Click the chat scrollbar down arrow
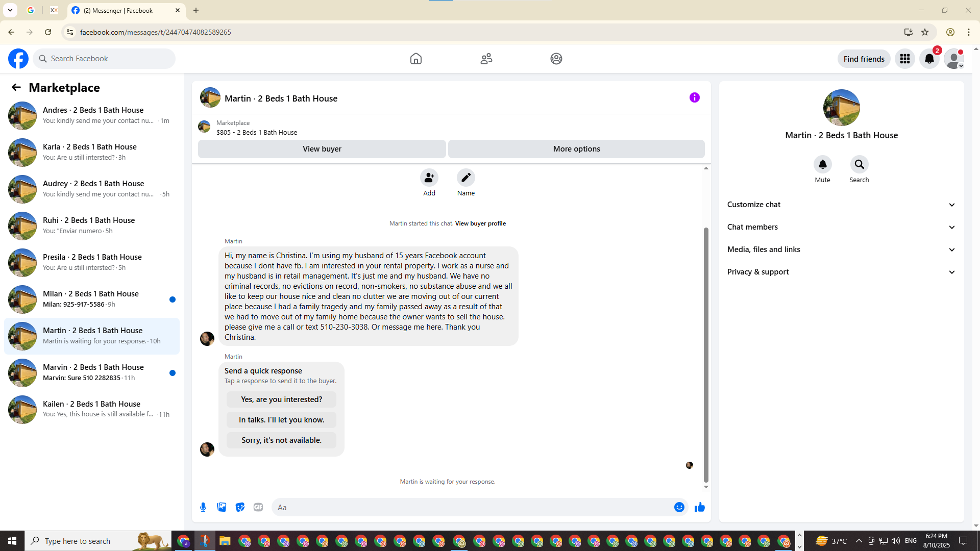The width and height of the screenshot is (980, 551). (x=706, y=487)
